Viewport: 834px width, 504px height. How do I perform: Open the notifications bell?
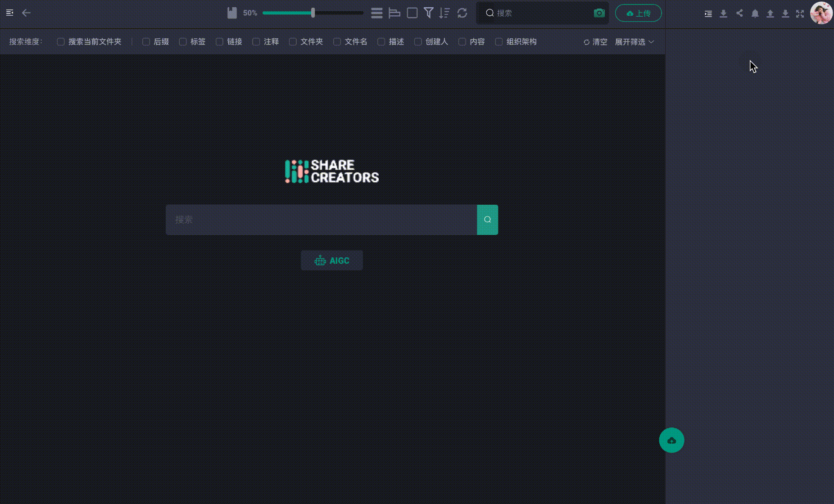(755, 13)
